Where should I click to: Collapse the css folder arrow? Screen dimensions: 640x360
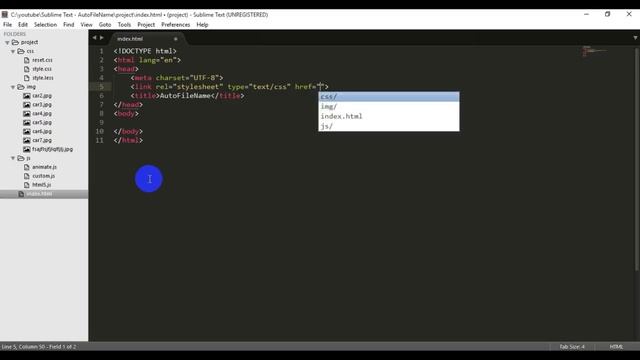pos(13,51)
